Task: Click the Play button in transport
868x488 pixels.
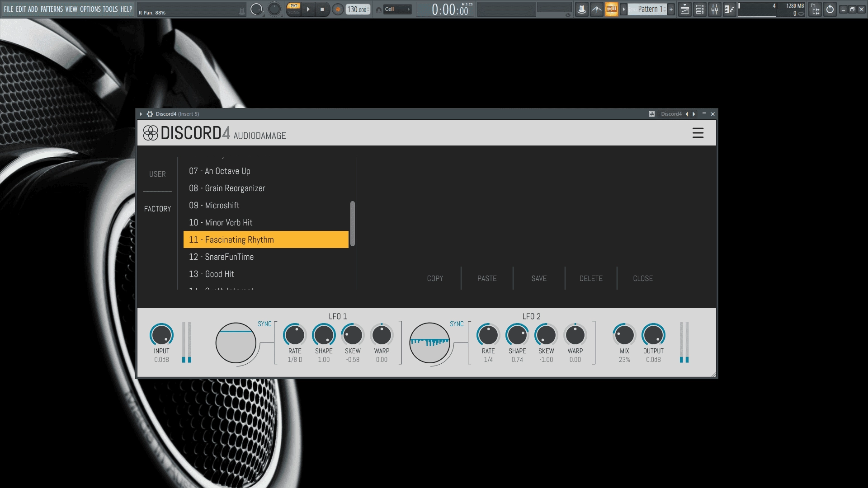Action: tap(308, 9)
